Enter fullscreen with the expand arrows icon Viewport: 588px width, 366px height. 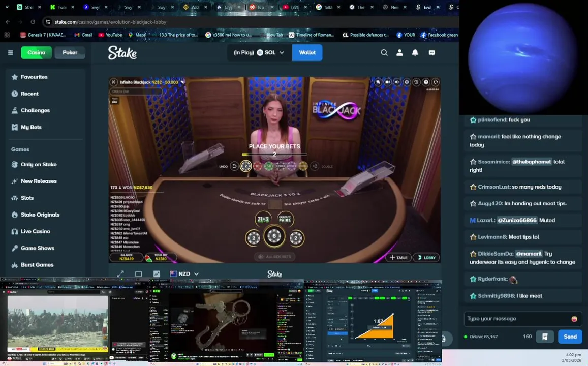pyautogui.click(x=120, y=274)
